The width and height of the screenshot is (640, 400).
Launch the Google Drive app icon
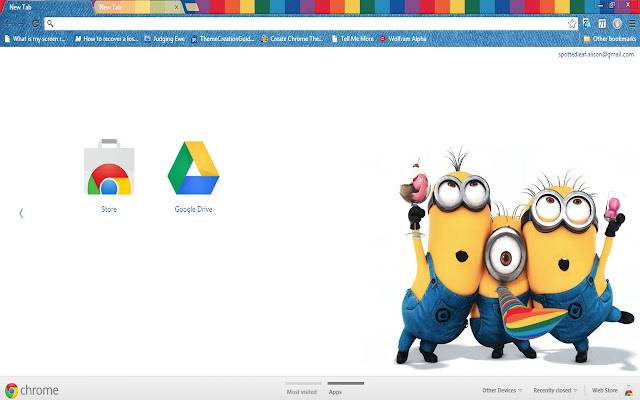pos(193,167)
